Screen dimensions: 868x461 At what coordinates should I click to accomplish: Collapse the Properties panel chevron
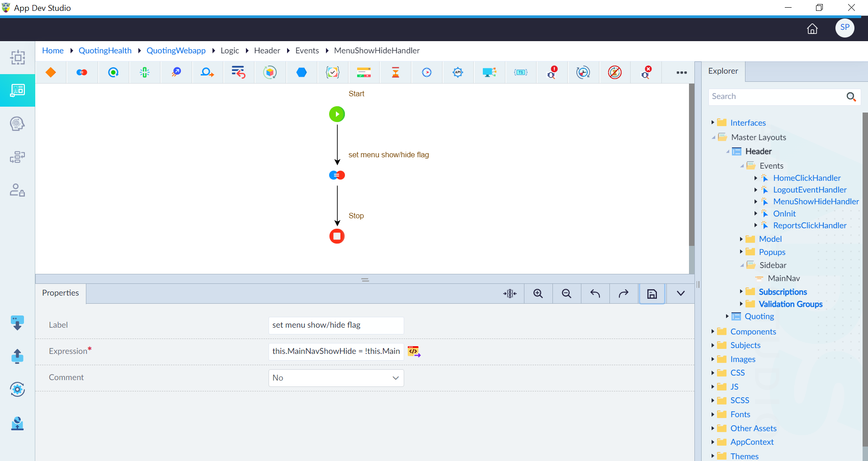(680, 294)
